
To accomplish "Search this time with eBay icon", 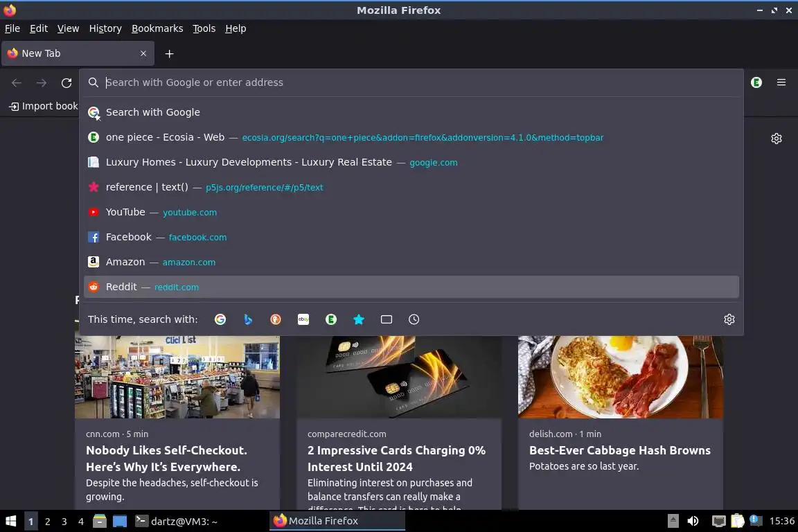I will (303, 319).
